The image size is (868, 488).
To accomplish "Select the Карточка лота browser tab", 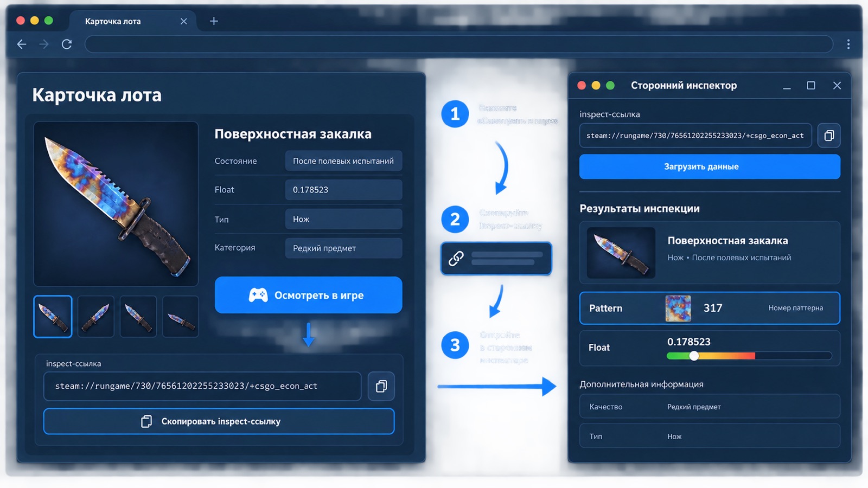I will (132, 21).
